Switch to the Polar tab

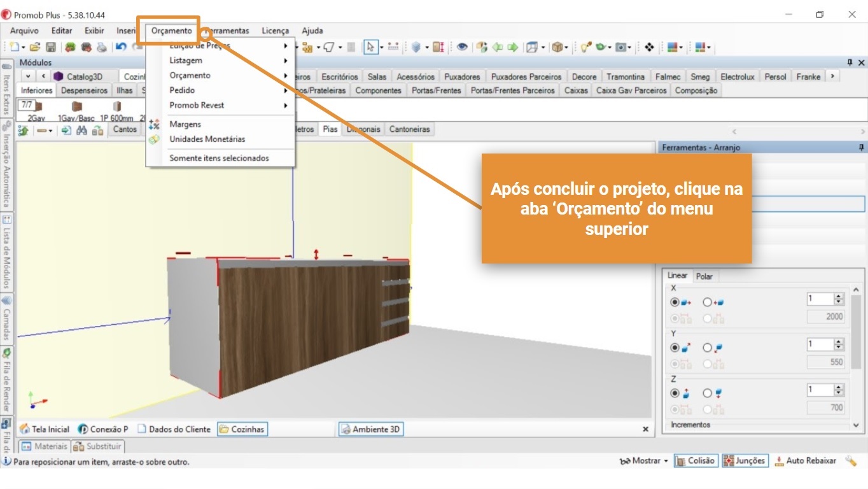click(x=704, y=276)
